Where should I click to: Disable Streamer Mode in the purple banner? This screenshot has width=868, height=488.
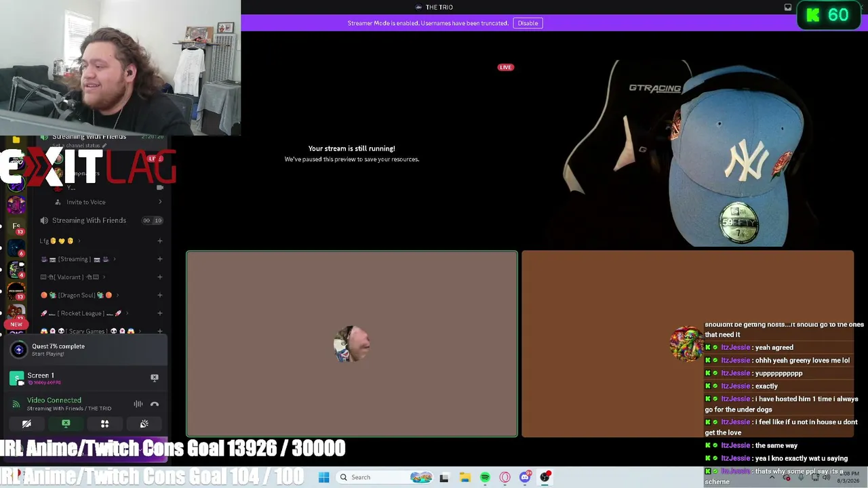click(x=528, y=23)
